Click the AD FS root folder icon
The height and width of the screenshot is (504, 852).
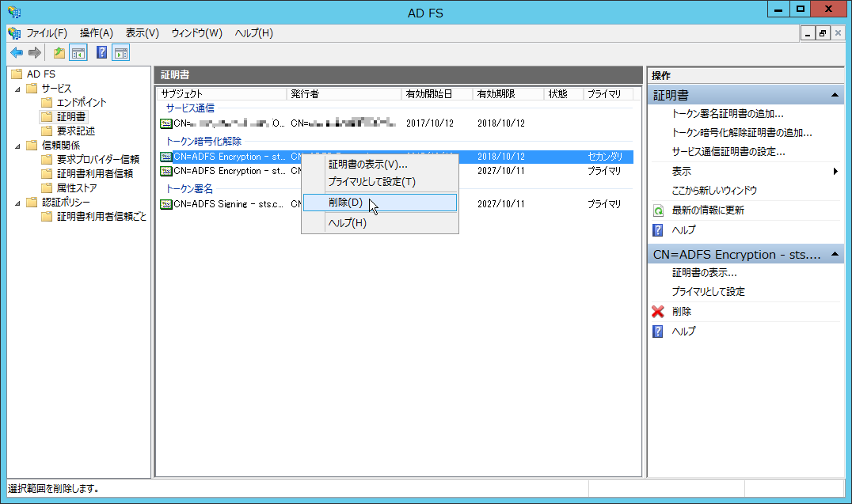pyautogui.click(x=17, y=74)
